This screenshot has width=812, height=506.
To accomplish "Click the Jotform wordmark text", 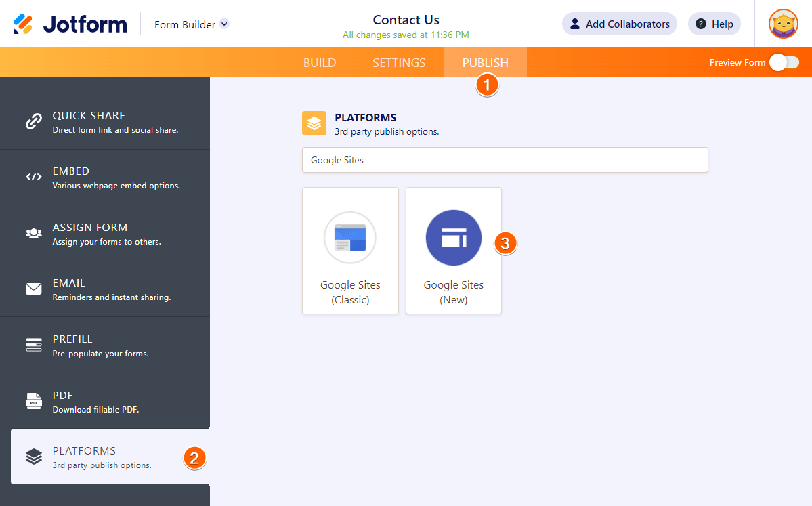I will point(85,24).
